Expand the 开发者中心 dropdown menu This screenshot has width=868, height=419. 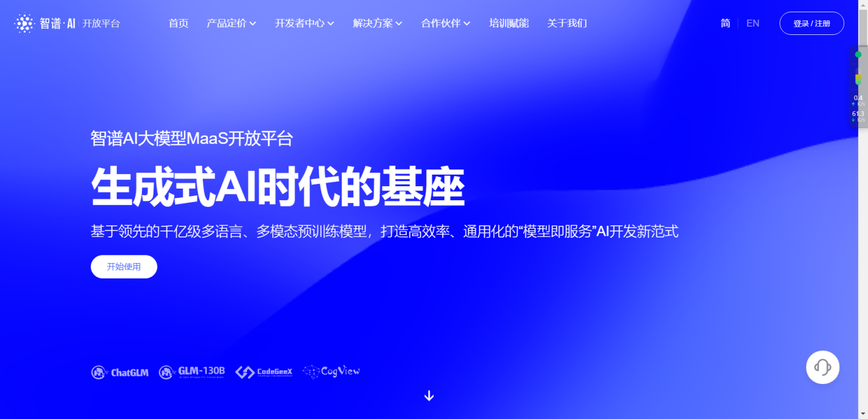(304, 23)
